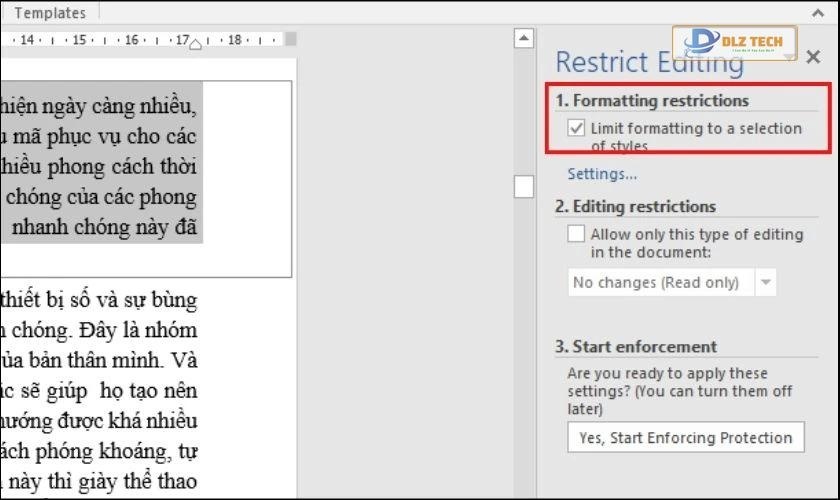Click the Formatting restrictions heading
The width and height of the screenshot is (840, 500).
pos(652,101)
